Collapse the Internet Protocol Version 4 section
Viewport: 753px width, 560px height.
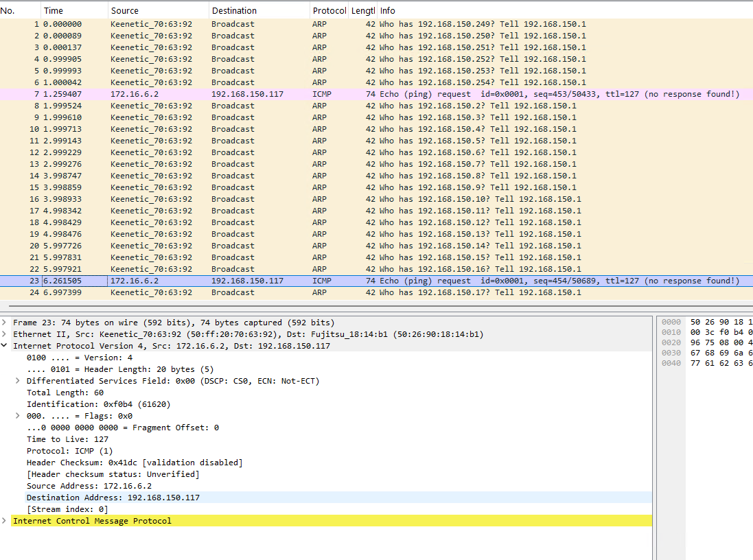5,346
